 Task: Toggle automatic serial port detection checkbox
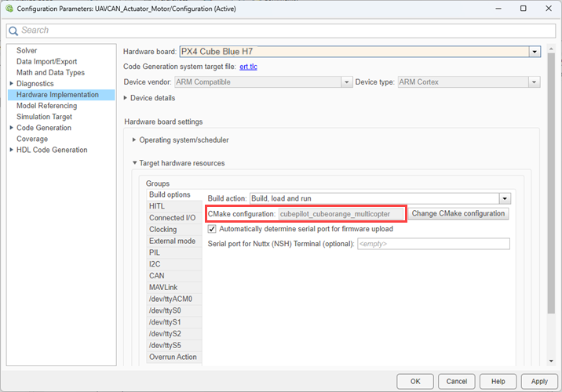point(212,229)
